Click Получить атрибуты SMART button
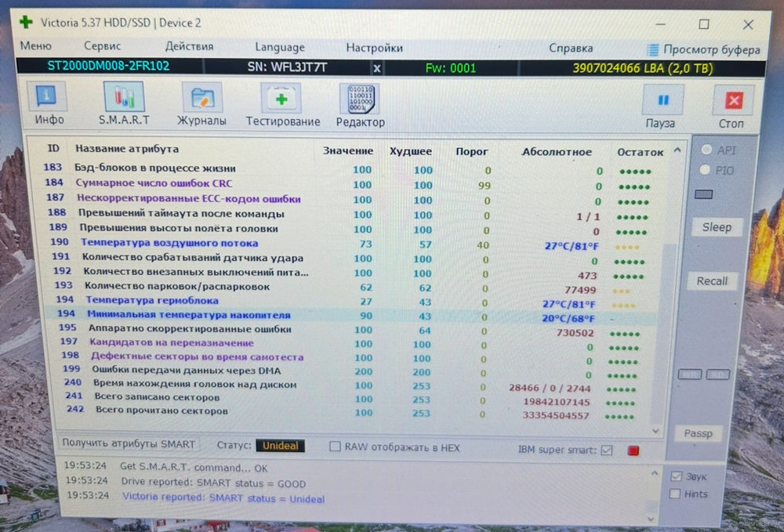This screenshot has height=532, width=784. click(x=129, y=443)
